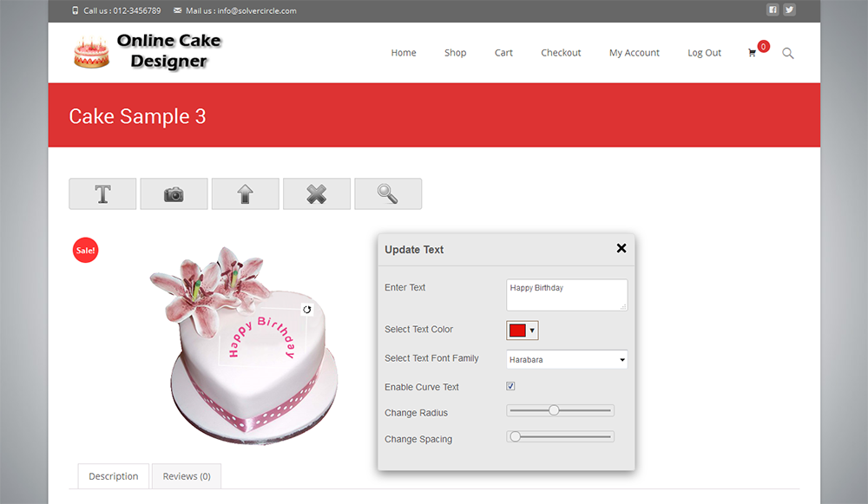Disable the Enable Curve Text checkbox
Viewport: 868px width, 504px height.
(510, 386)
